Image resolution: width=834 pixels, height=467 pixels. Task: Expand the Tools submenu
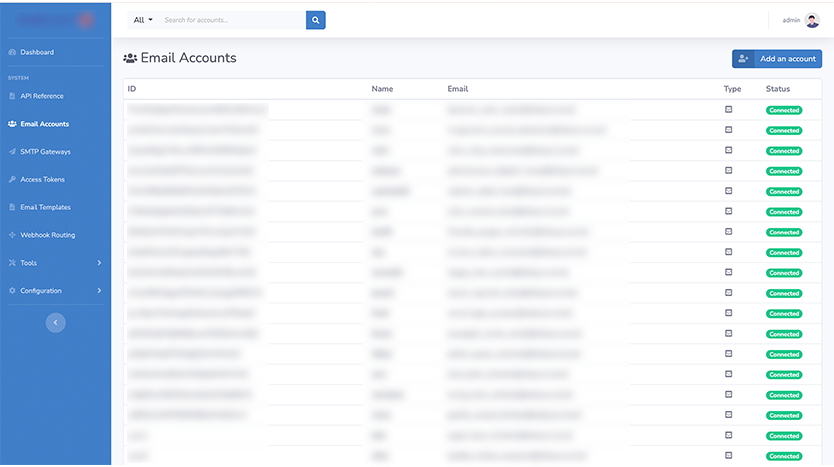99,263
